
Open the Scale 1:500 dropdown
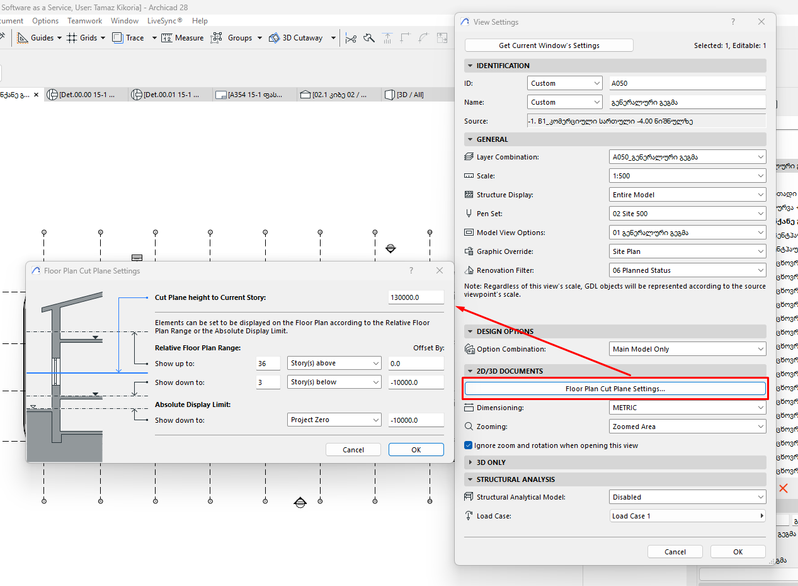click(687, 176)
